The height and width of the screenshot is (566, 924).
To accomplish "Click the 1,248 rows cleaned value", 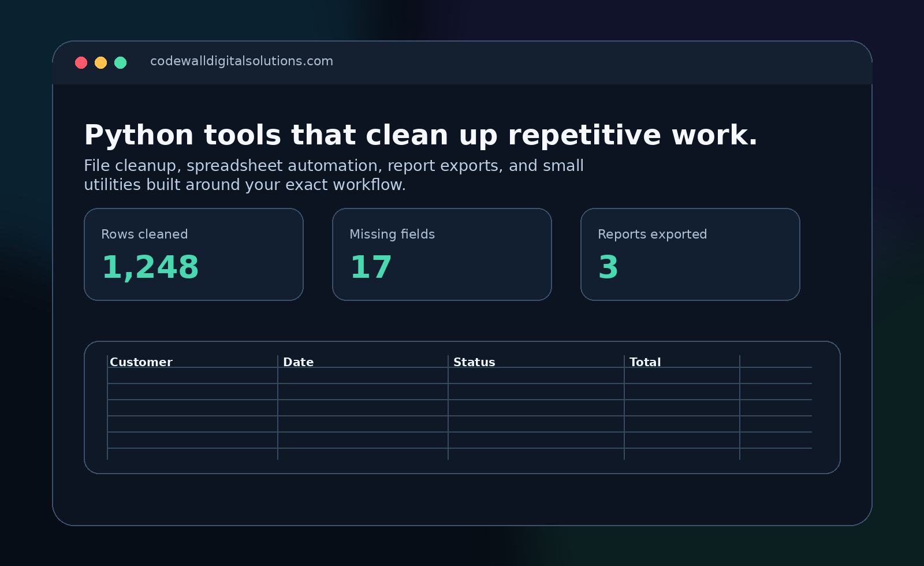I will (150, 267).
